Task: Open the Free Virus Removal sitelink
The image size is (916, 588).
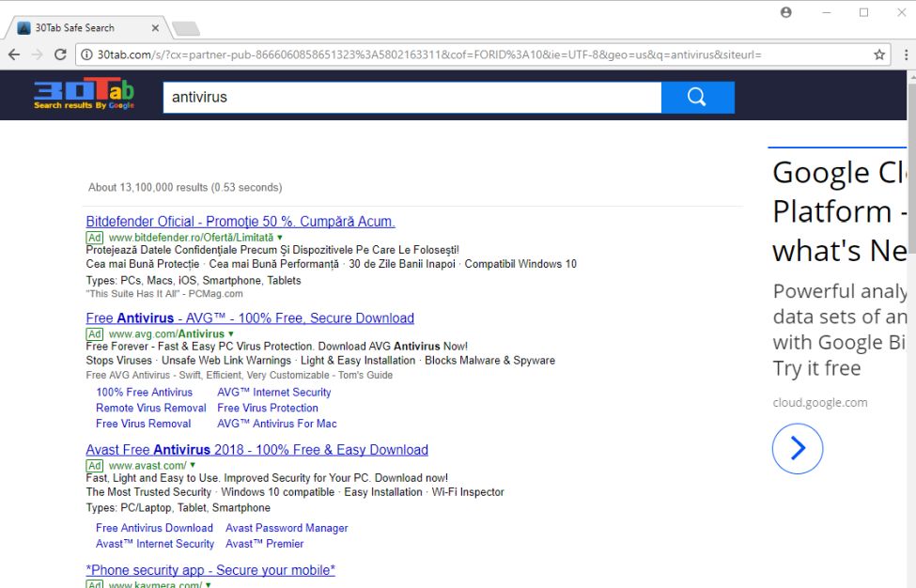Action: [x=143, y=424]
